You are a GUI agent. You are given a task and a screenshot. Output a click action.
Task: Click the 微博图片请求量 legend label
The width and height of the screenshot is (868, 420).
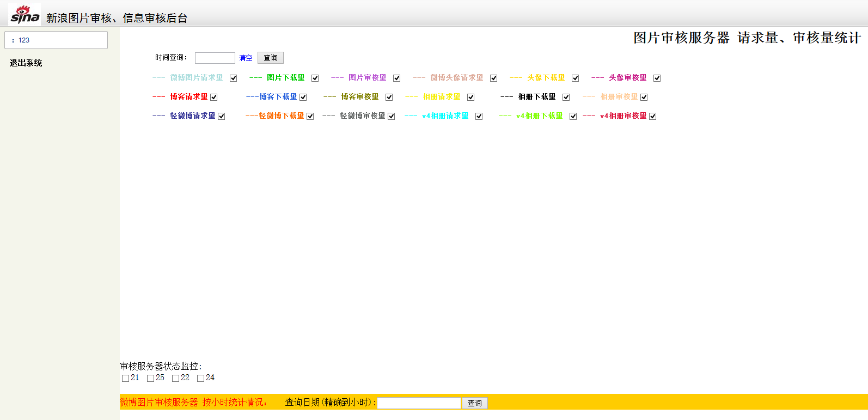pyautogui.click(x=197, y=78)
